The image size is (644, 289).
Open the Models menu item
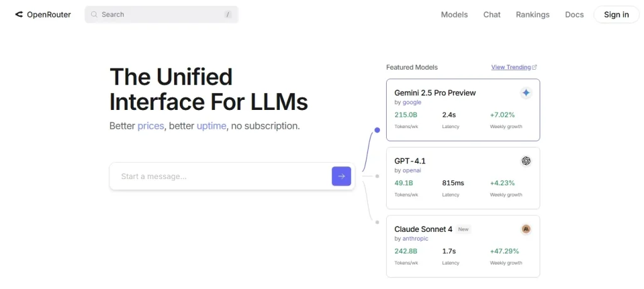(x=454, y=14)
